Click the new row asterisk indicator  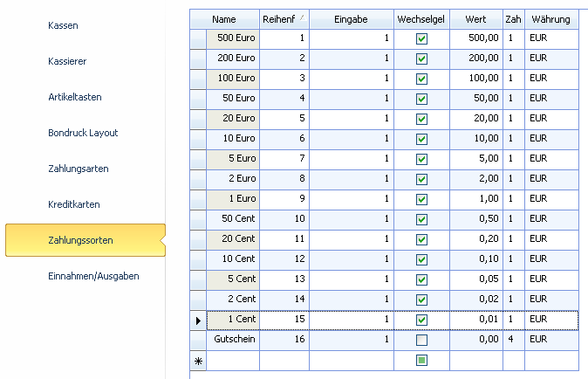click(198, 360)
